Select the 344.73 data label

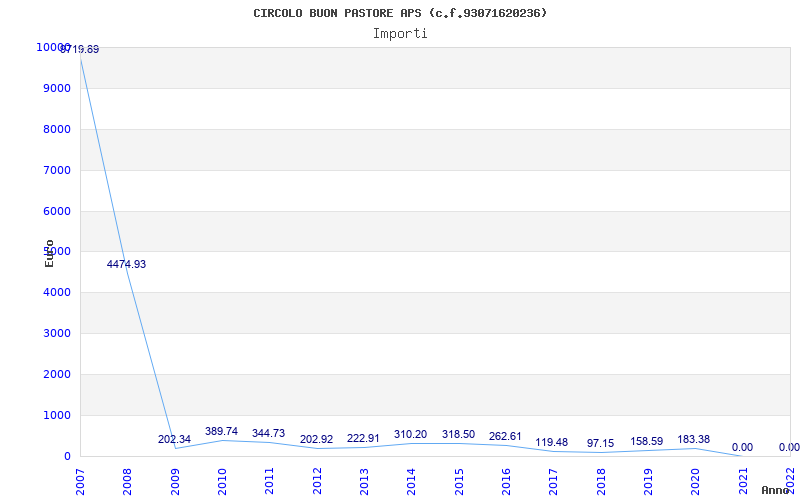coord(268,434)
